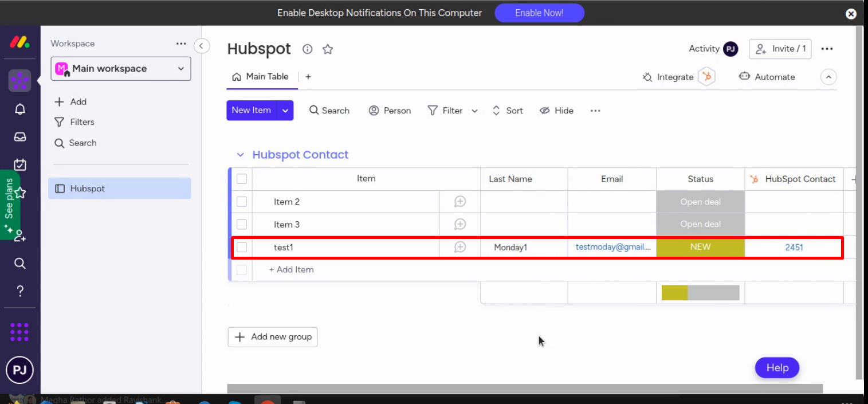
Task: Open My Work calendar-check icon
Action: 19,165
